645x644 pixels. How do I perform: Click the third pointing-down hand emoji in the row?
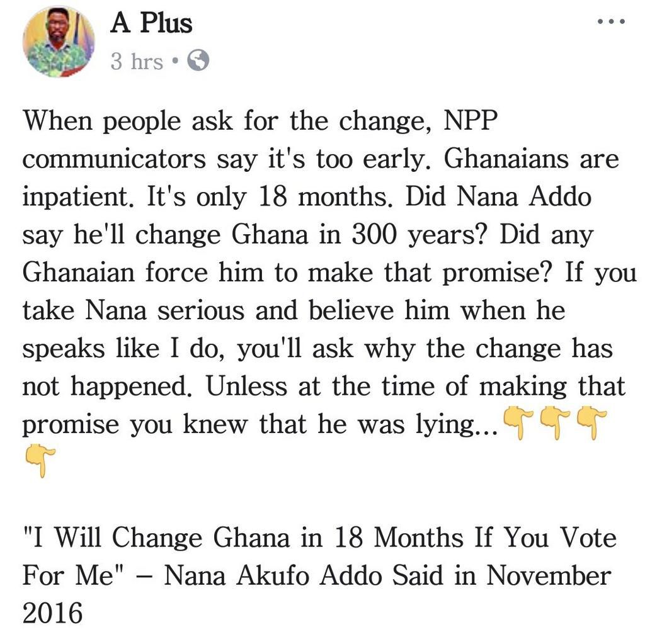[591, 423]
